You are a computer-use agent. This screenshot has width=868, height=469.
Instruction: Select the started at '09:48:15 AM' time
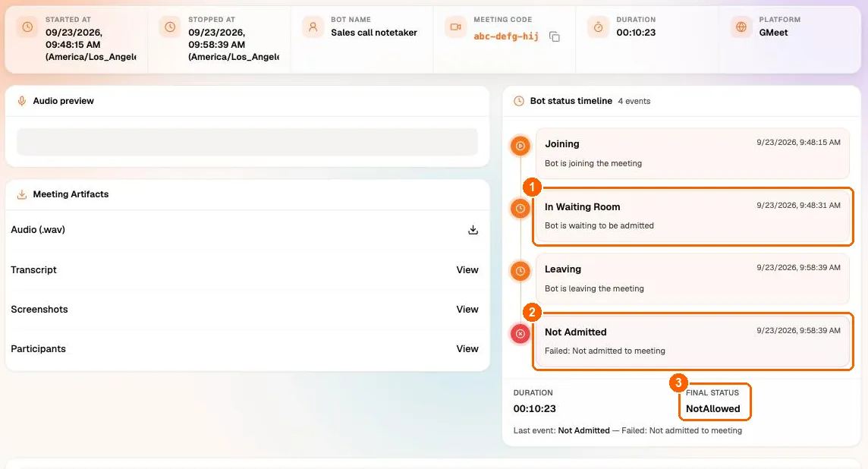pos(73,45)
